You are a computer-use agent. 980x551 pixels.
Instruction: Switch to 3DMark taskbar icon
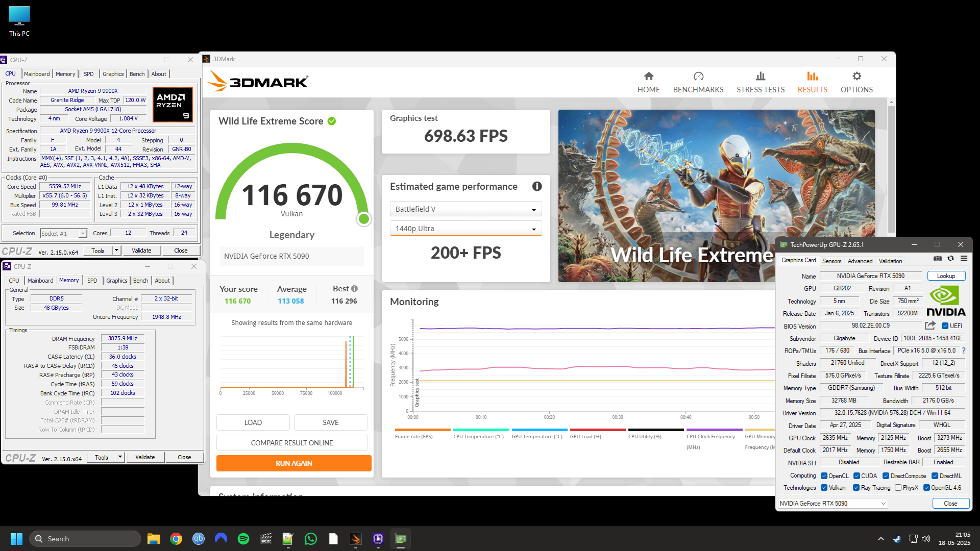356,539
